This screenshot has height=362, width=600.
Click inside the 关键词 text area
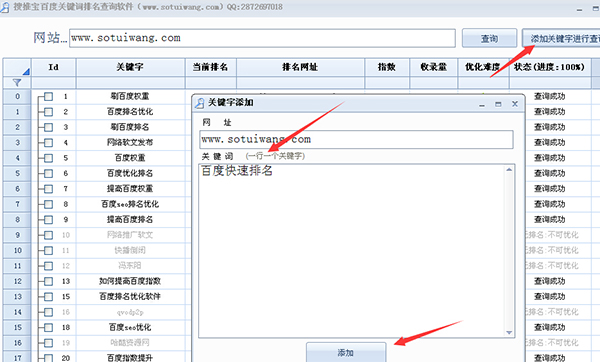tap(352, 251)
